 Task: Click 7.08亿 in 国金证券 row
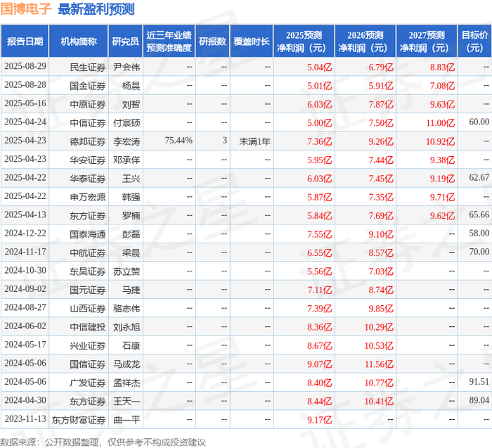[x=442, y=86]
